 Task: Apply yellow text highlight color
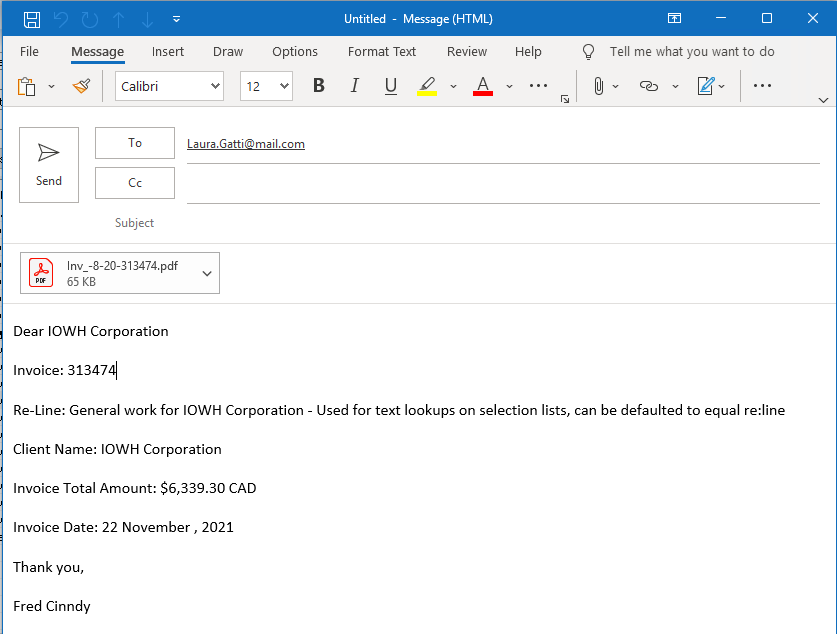coord(427,86)
